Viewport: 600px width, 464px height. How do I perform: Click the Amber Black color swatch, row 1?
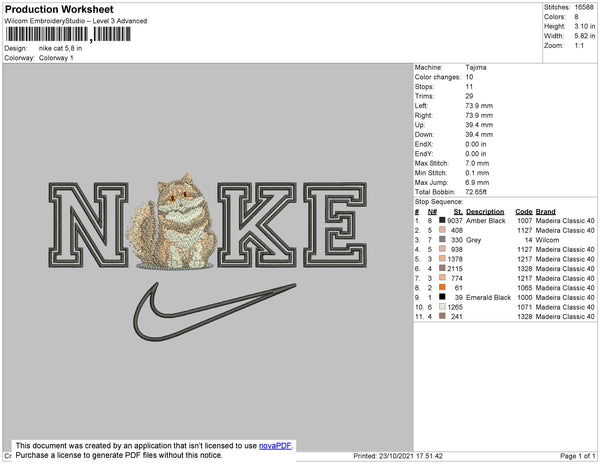442,220
